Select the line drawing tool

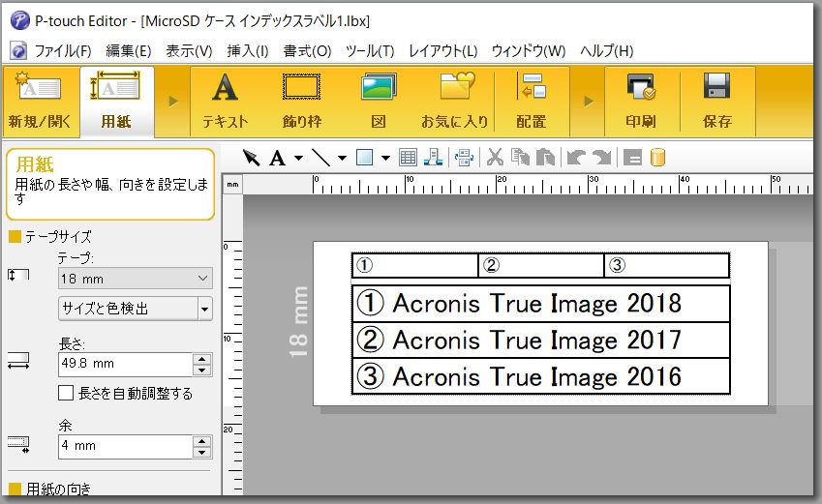tap(320, 157)
